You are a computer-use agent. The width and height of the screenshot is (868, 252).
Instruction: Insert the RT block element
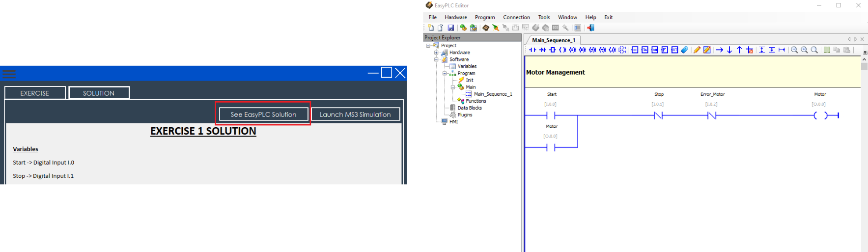click(674, 50)
